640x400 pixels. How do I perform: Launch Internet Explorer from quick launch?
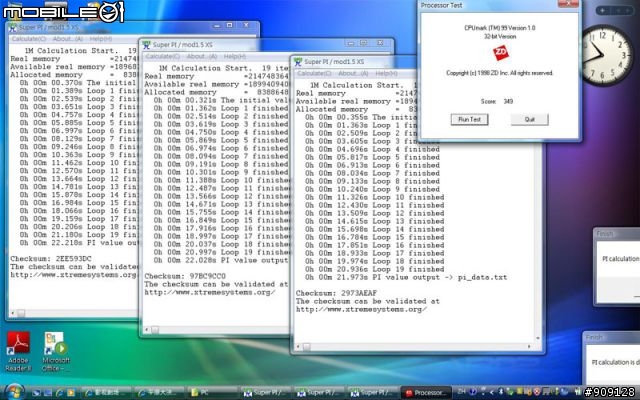[60, 393]
